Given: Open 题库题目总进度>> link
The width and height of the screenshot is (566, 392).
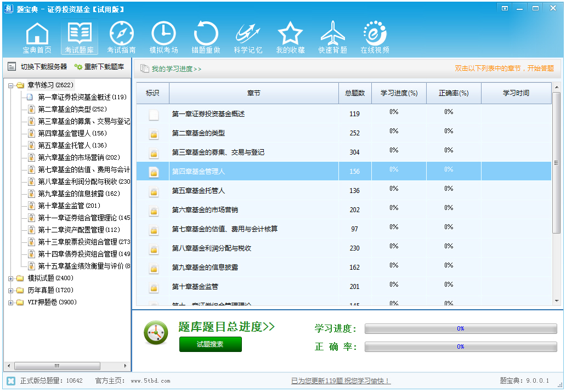Looking at the screenshot, I should 227,327.
